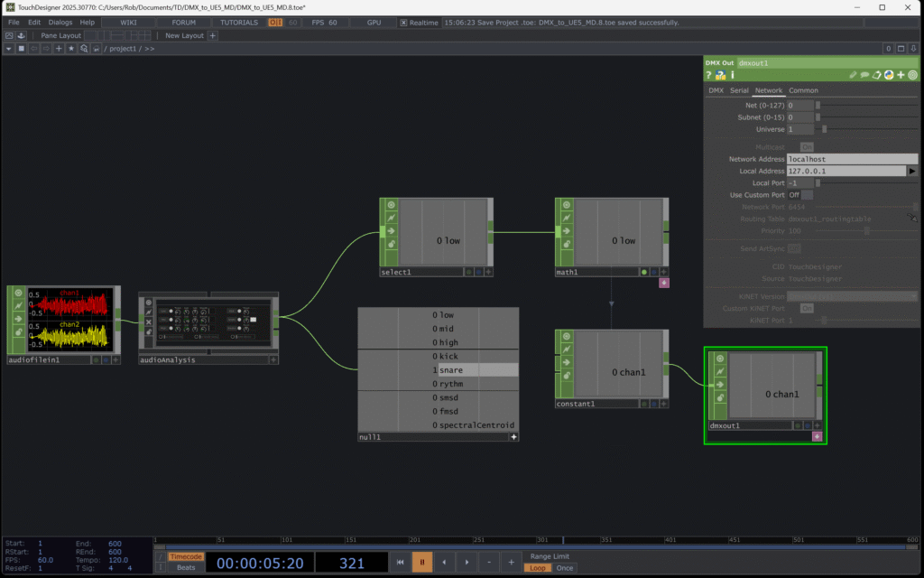This screenshot has height=578, width=924.
Task: Select Once range limit mode
Action: coord(565,568)
